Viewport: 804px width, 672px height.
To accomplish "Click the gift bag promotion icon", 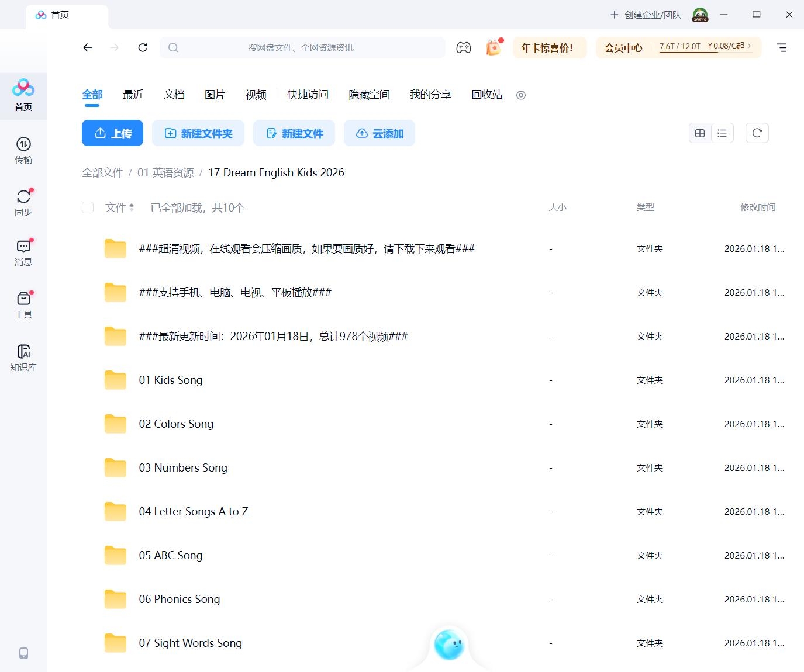I will (x=493, y=47).
